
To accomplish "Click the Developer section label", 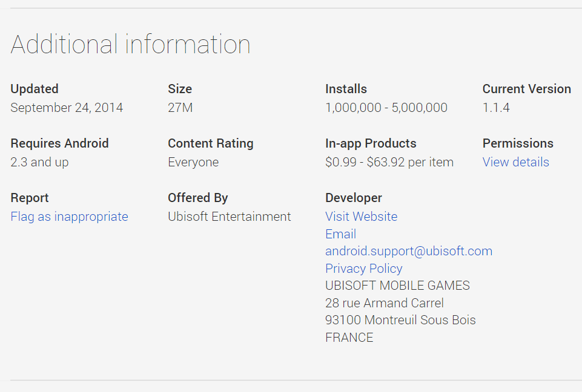I will click(x=353, y=198).
